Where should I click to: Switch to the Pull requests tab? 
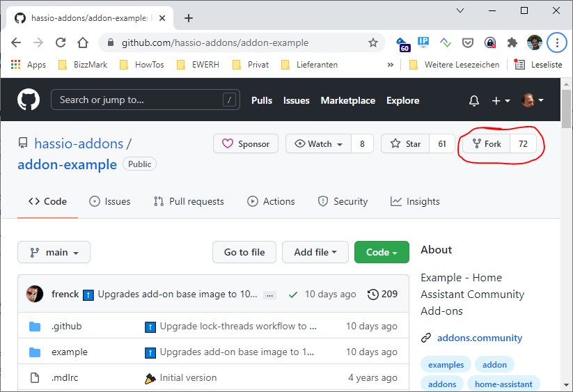(x=189, y=201)
